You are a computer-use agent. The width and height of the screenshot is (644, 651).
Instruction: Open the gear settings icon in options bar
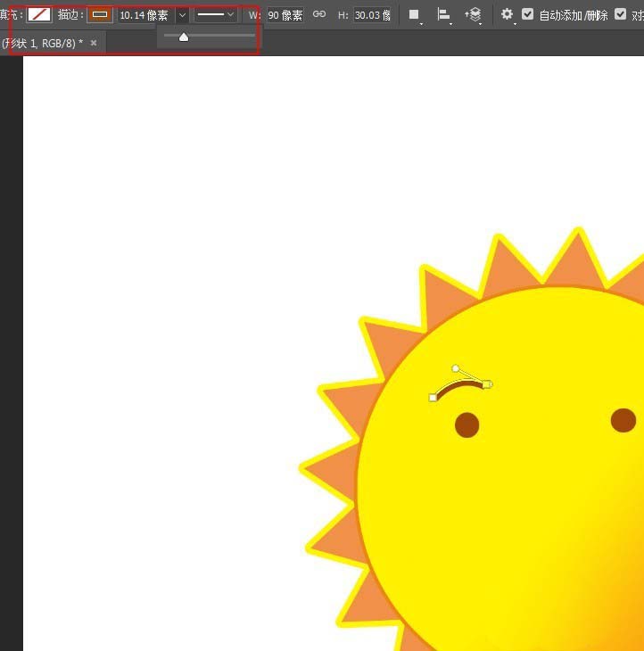coord(507,14)
